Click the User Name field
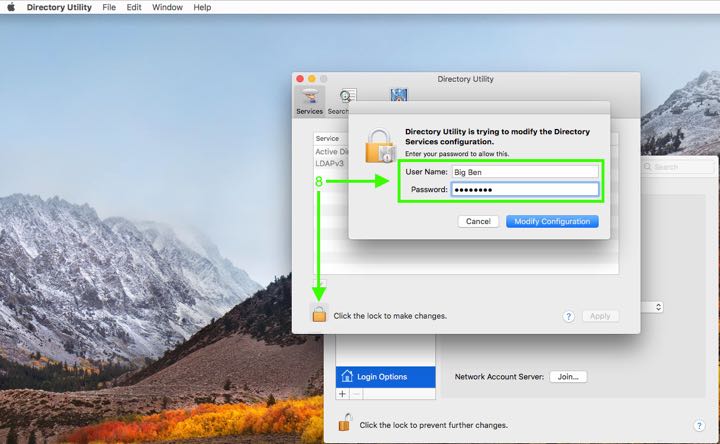Image resolution: width=720 pixels, height=444 pixels. tap(525, 172)
